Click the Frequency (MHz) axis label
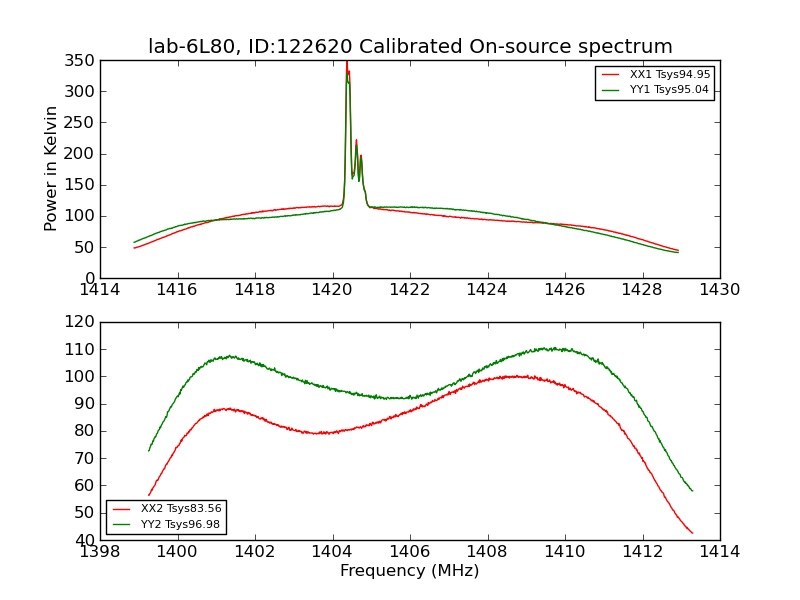Viewport: 800px width, 600px height. coord(410,570)
